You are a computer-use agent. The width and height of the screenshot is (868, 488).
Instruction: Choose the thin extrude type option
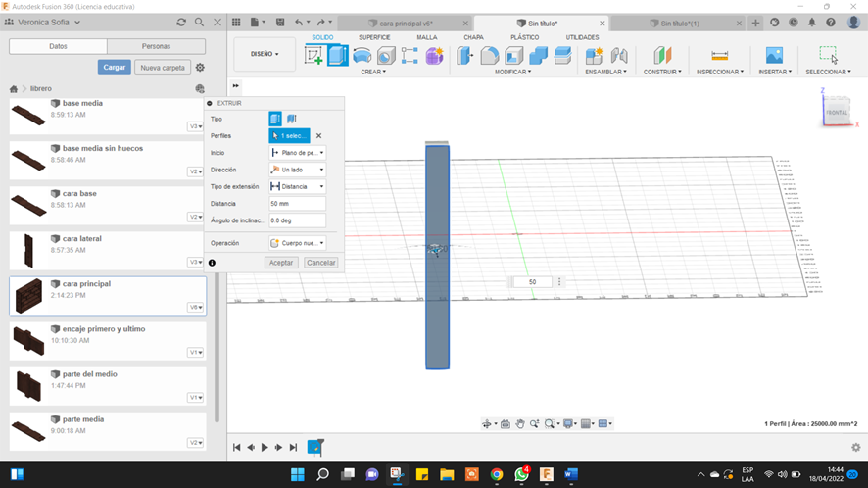[x=292, y=119]
